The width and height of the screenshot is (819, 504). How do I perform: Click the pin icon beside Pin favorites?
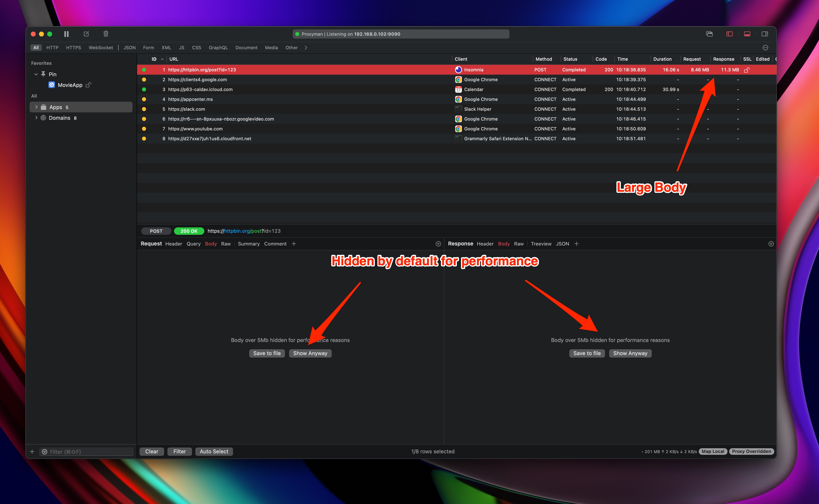pyautogui.click(x=44, y=74)
